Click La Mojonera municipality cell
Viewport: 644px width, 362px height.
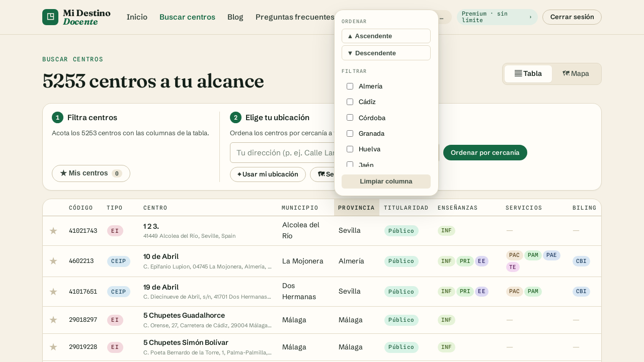point(303,261)
